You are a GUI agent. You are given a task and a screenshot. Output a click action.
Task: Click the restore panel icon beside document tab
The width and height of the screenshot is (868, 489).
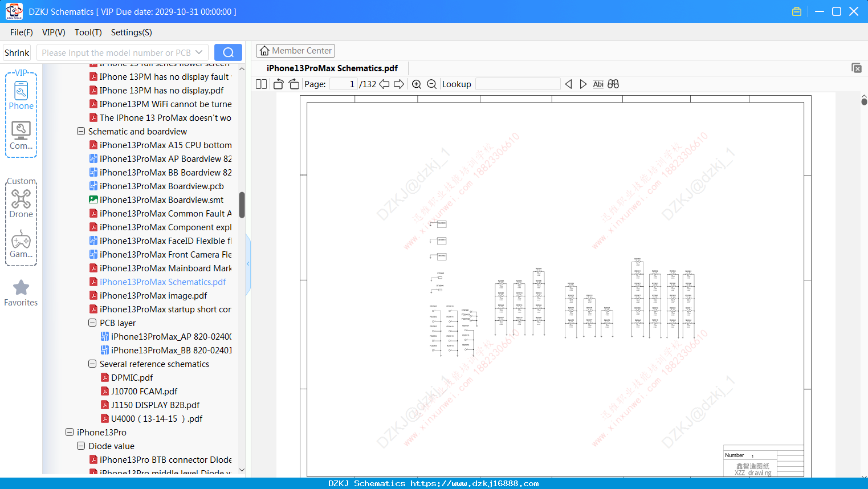(x=857, y=68)
